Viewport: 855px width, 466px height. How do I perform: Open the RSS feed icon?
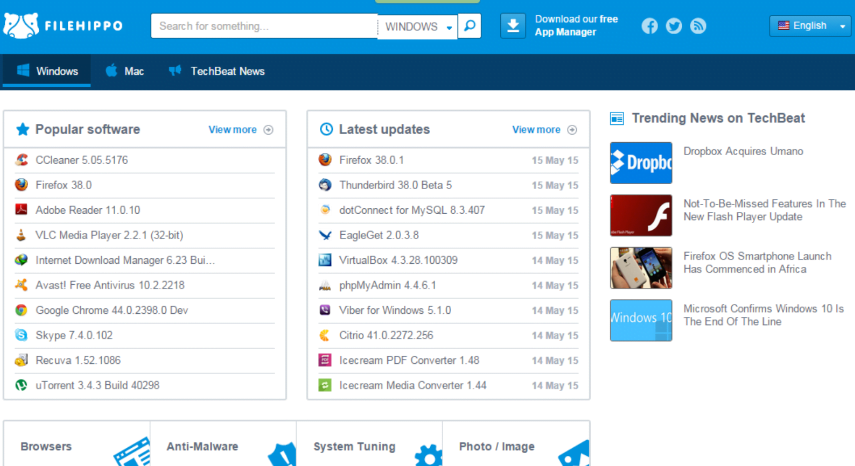698,26
